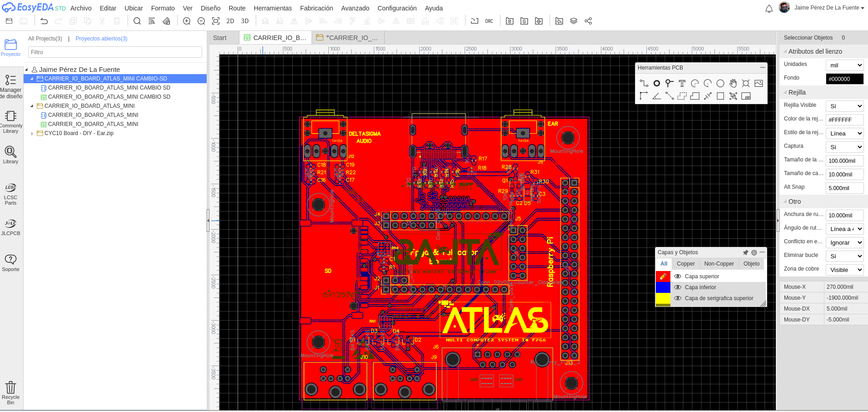Click the Zoom Out magnifier icon
This screenshot has height=412, width=868.
click(201, 21)
